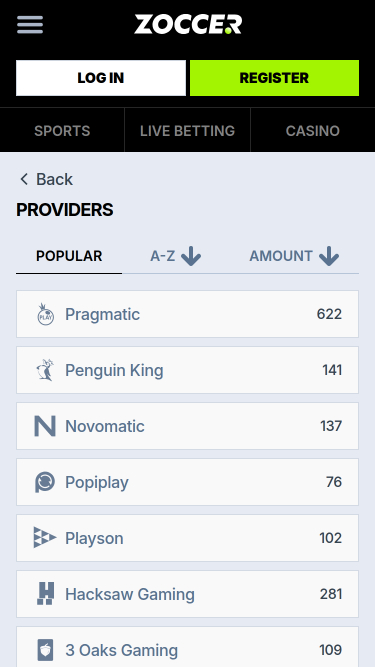This screenshot has height=667, width=375.
Task: Click the Zoccer logo
Action: click(x=188, y=24)
